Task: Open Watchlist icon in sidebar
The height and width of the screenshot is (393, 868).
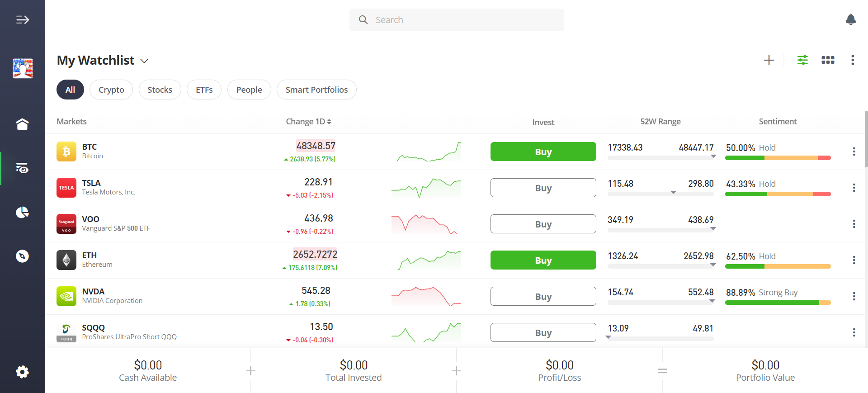Action: (22, 168)
